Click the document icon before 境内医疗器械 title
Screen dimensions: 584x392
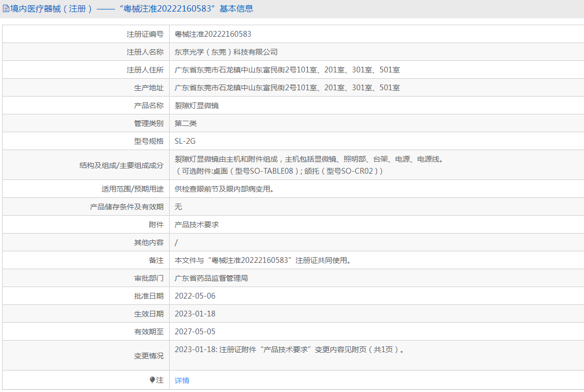coord(6,8)
